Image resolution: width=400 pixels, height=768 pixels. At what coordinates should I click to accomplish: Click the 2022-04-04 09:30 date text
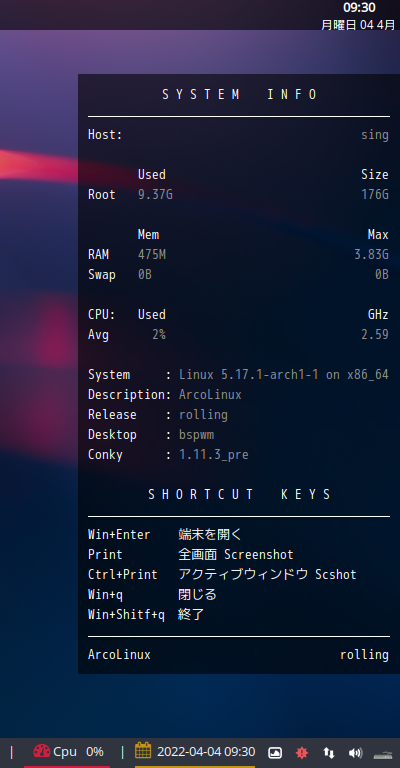coord(206,752)
